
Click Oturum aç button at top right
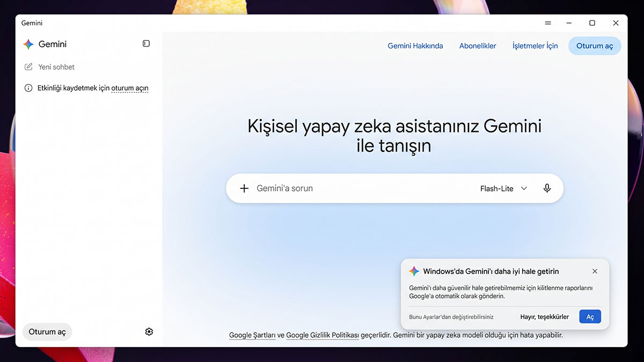[595, 46]
